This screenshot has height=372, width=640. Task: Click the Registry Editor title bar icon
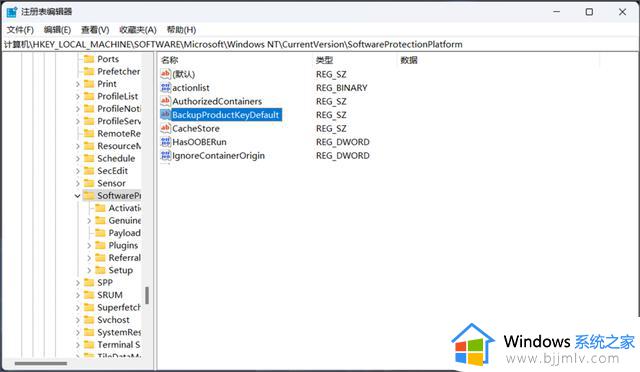12,12
